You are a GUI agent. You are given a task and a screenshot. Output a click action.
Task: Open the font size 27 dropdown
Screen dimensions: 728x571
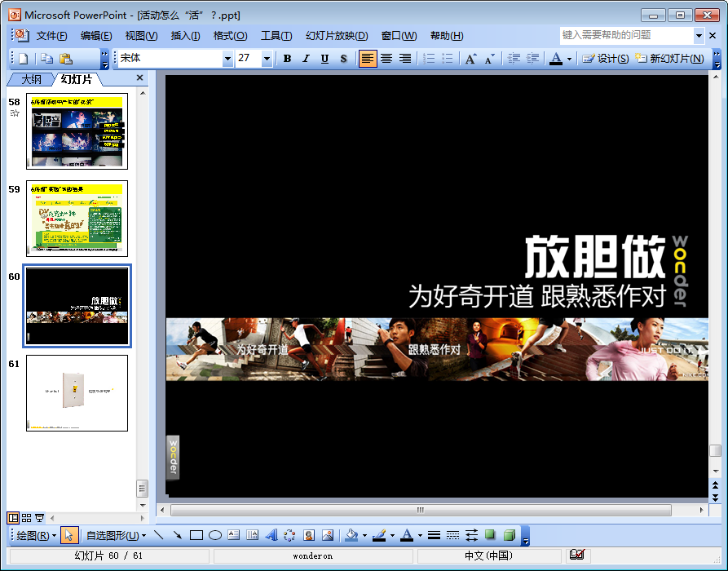click(x=267, y=59)
